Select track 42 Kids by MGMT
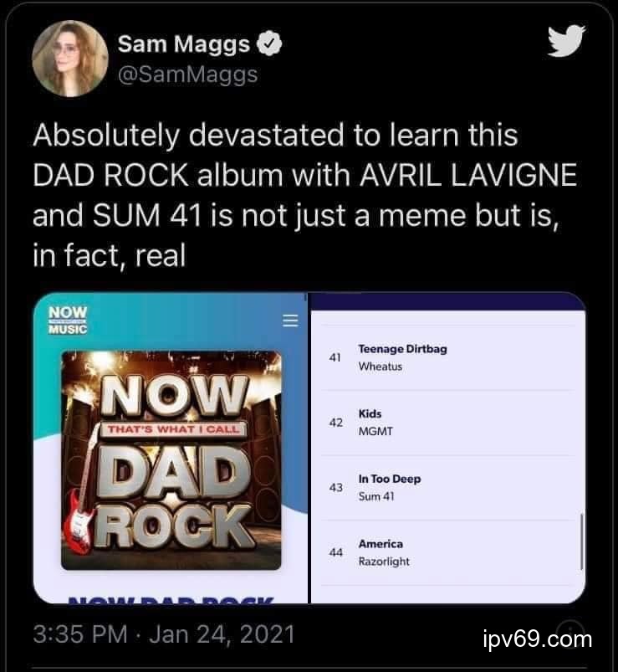 point(447,423)
